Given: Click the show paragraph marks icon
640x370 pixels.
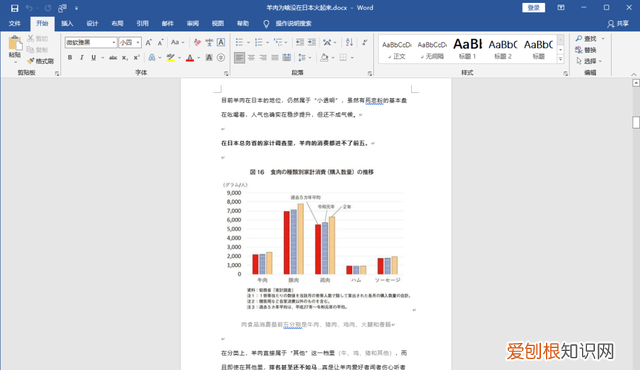Looking at the screenshot, I should pyautogui.click(x=365, y=42).
